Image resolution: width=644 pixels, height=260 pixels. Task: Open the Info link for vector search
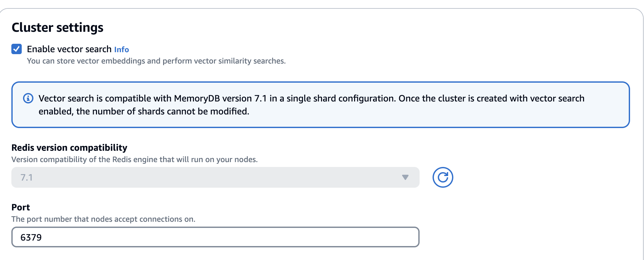click(x=122, y=50)
